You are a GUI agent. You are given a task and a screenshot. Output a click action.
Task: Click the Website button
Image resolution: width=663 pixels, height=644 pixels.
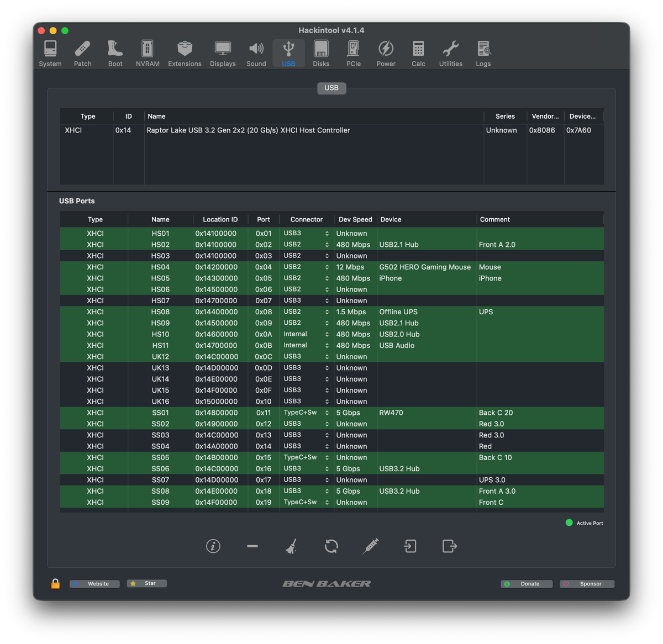[94, 584]
